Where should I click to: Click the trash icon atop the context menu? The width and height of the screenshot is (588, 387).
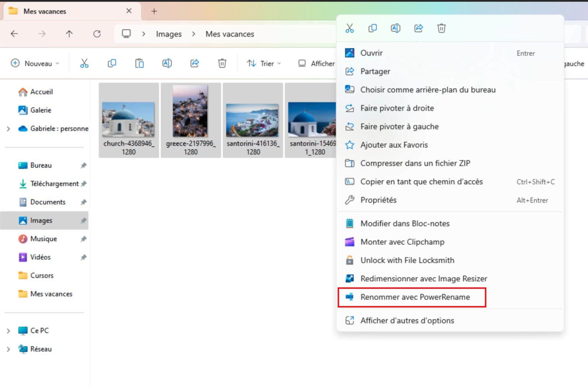coord(441,28)
